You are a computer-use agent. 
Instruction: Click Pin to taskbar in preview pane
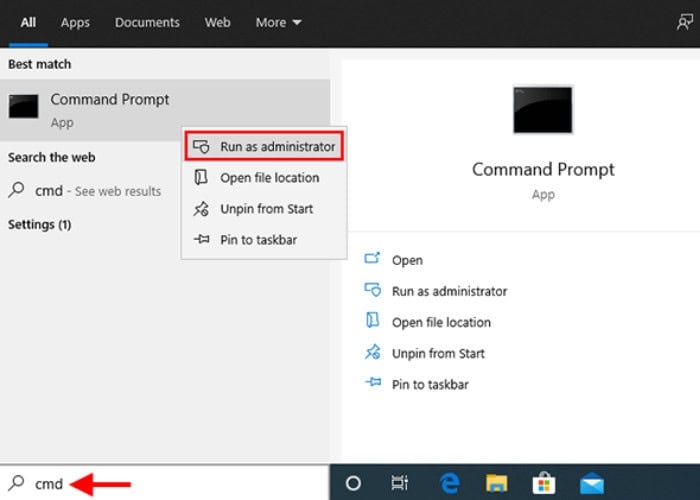(430, 384)
